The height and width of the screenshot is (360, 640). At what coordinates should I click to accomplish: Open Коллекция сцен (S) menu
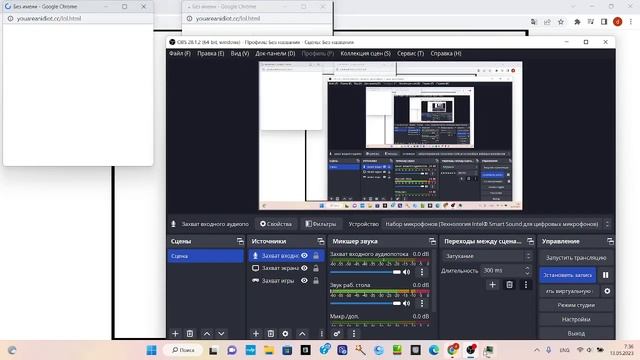click(x=365, y=53)
